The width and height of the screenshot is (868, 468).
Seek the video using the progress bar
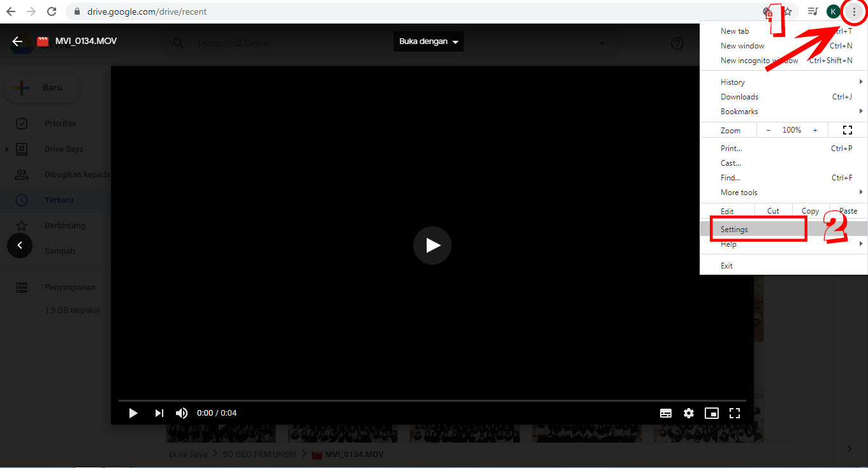[432, 400]
